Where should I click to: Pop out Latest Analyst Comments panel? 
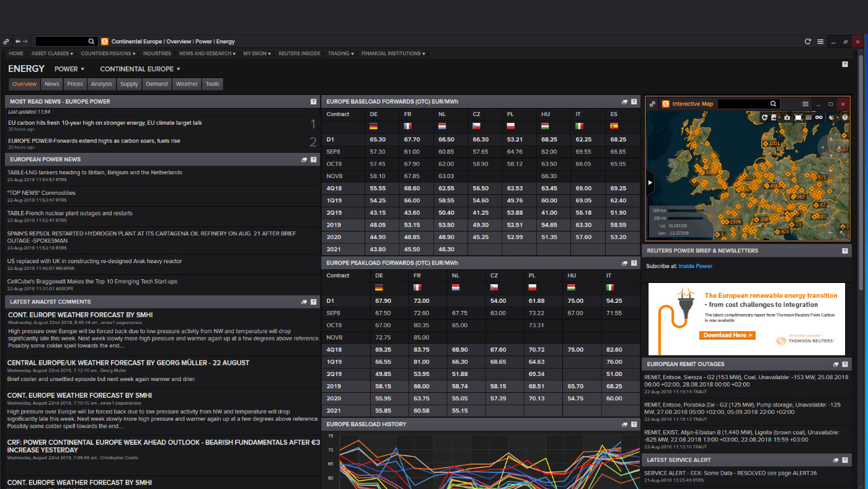point(304,302)
